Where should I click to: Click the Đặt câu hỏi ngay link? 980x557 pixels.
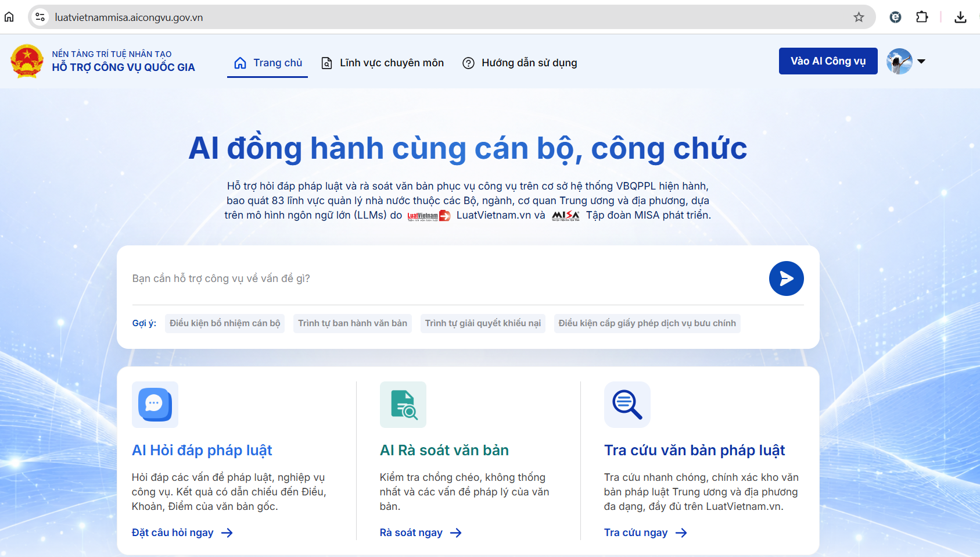point(182,533)
